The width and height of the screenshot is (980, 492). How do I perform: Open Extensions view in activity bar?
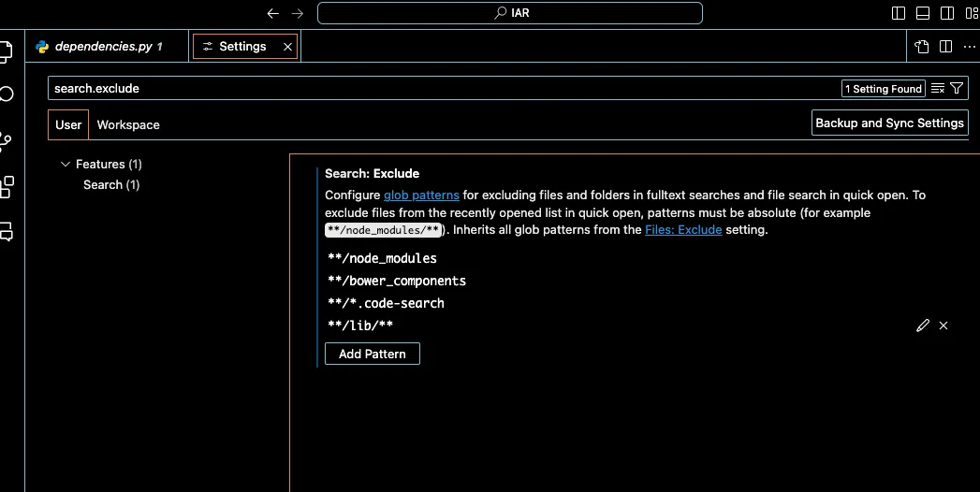[x=7, y=187]
